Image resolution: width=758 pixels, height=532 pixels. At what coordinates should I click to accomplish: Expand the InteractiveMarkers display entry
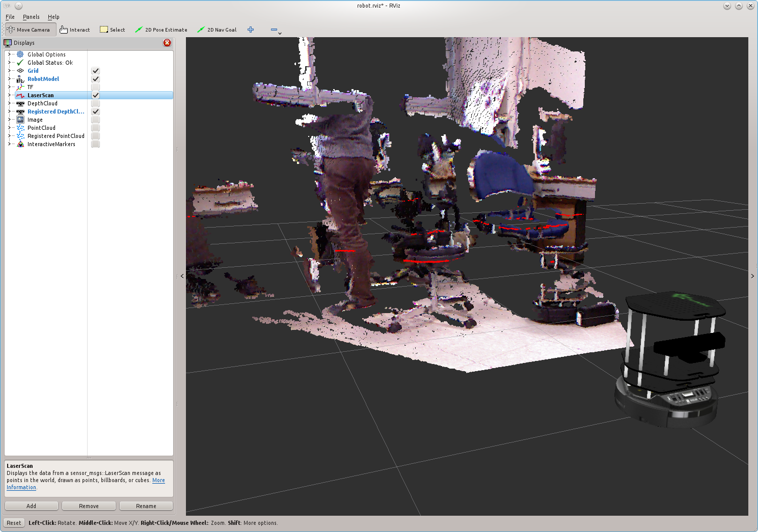click(x=9, y=144)
